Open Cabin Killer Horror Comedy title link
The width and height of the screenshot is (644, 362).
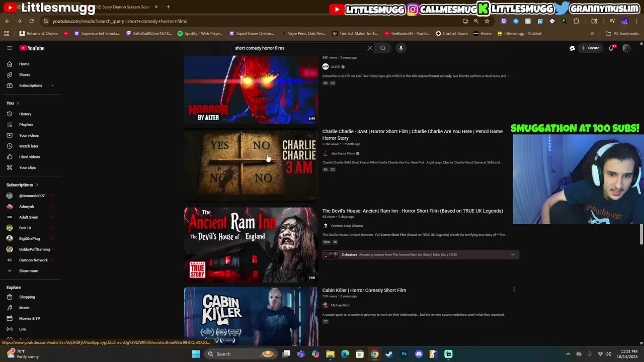tap(364, 290)
